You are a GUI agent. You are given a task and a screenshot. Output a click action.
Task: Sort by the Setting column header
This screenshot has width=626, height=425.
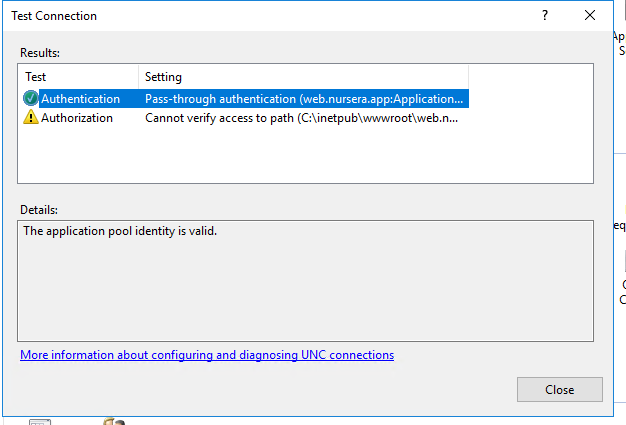click(x=300, y=77)
